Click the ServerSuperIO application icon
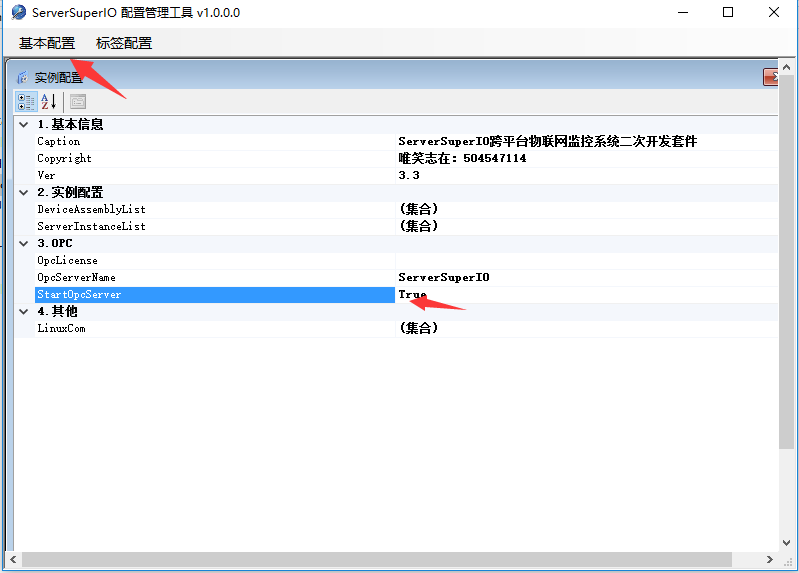 click(19, 12)
